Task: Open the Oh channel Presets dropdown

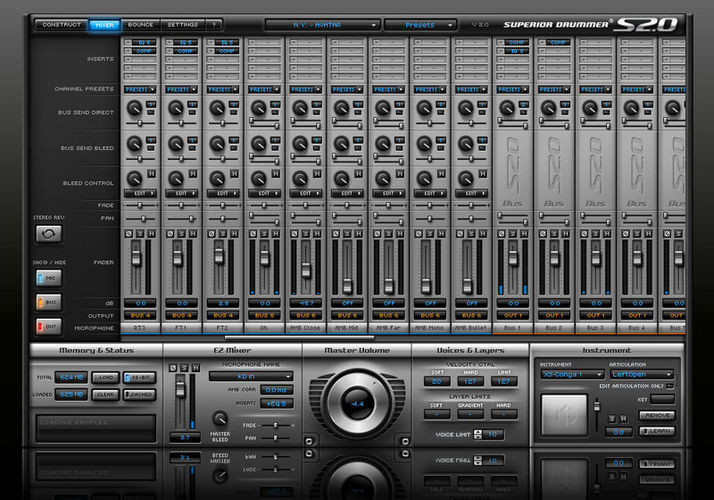Action: [264, 90]
